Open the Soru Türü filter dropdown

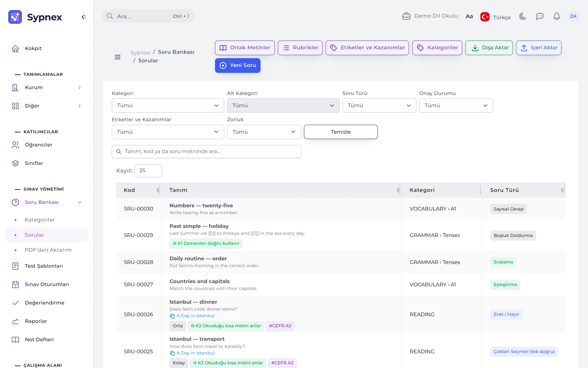[379, 105]
